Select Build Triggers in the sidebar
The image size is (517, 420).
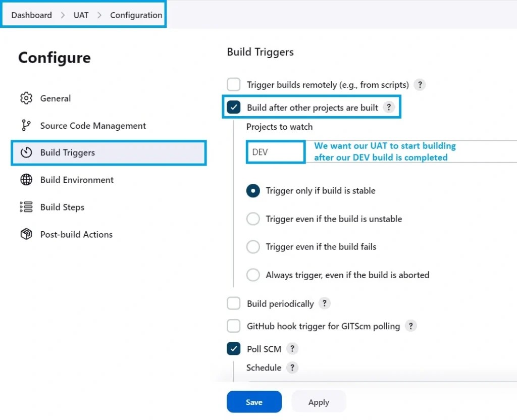click(x=67, y=152)
